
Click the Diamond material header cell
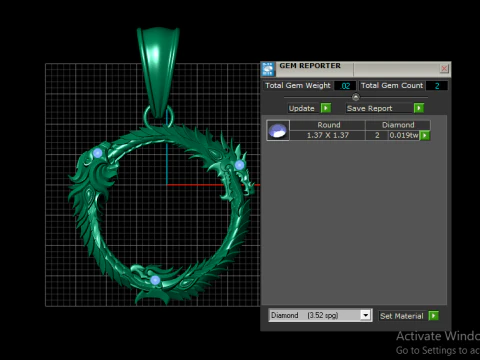click(x=398, y=125)
